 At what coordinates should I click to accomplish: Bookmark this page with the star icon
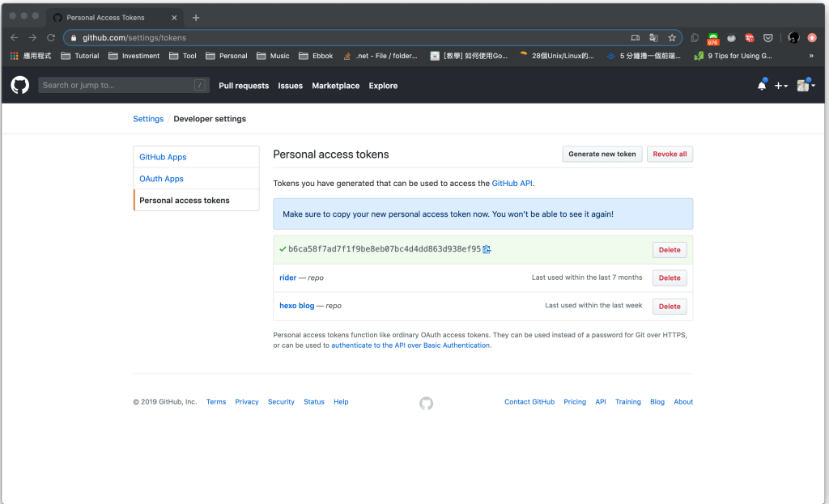click(672, 37)
